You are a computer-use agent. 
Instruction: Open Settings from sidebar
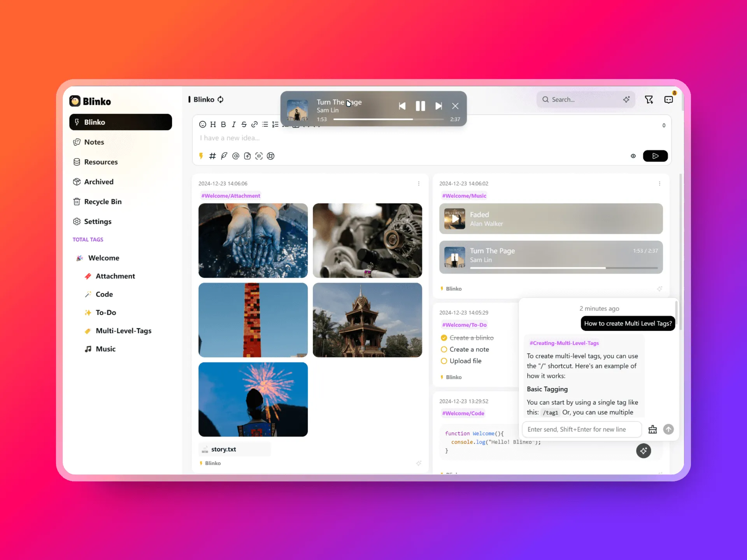tap(98, 221)
